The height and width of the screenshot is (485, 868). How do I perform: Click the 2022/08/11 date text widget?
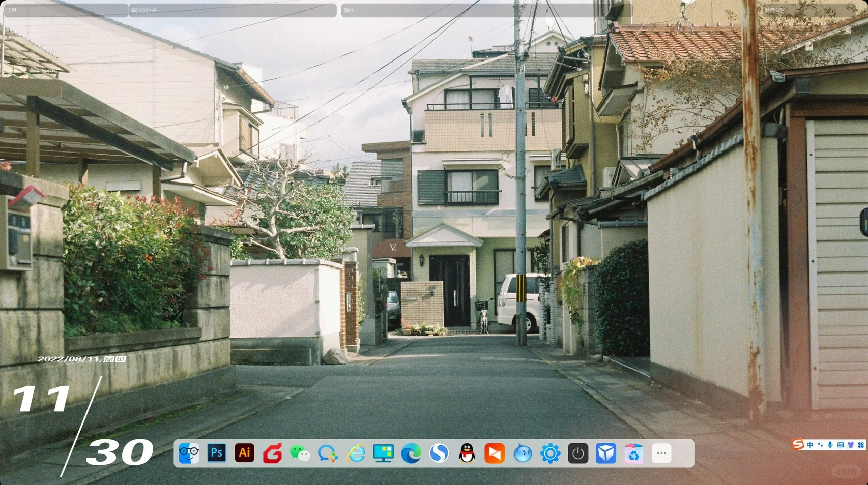(x=82, y=359)
